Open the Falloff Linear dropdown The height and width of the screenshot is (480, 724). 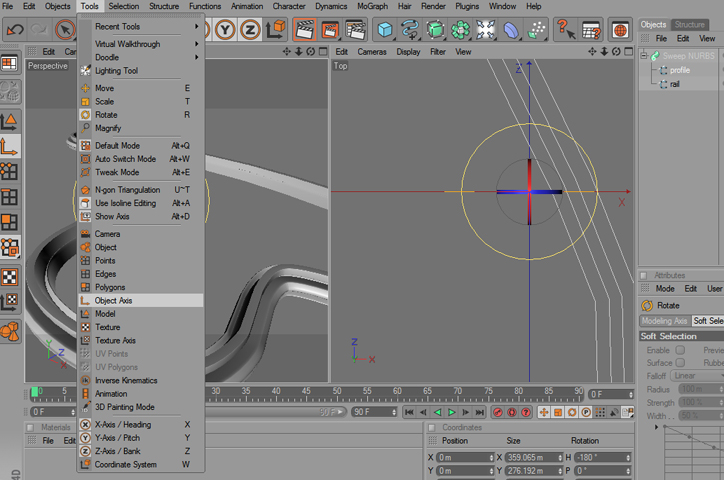697,376
